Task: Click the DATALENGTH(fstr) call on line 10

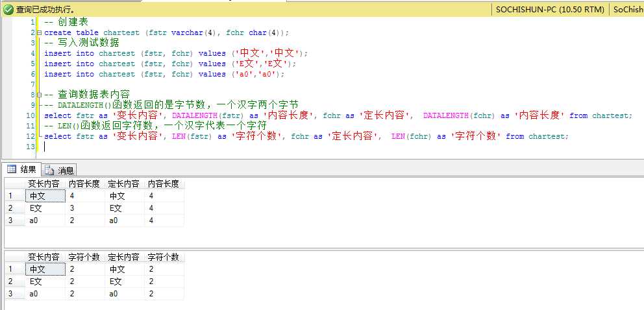Action: tap(208, 115)
